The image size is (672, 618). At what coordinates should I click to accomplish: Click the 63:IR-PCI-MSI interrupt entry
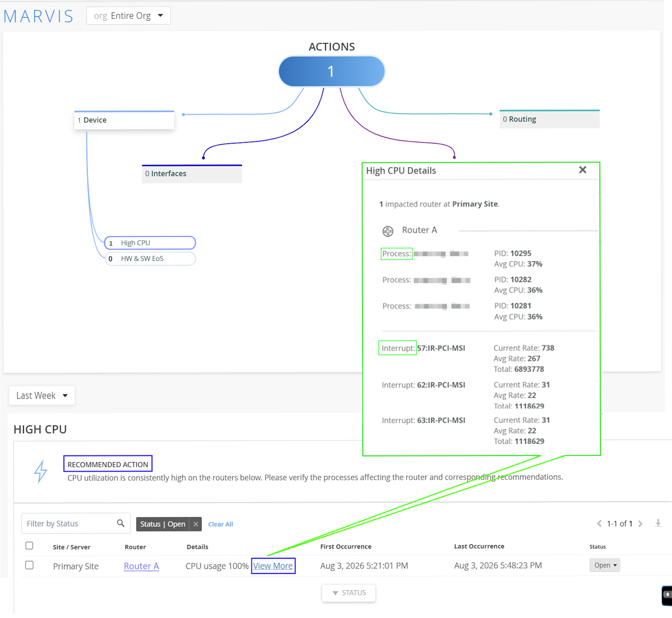(x=441, y=420)
